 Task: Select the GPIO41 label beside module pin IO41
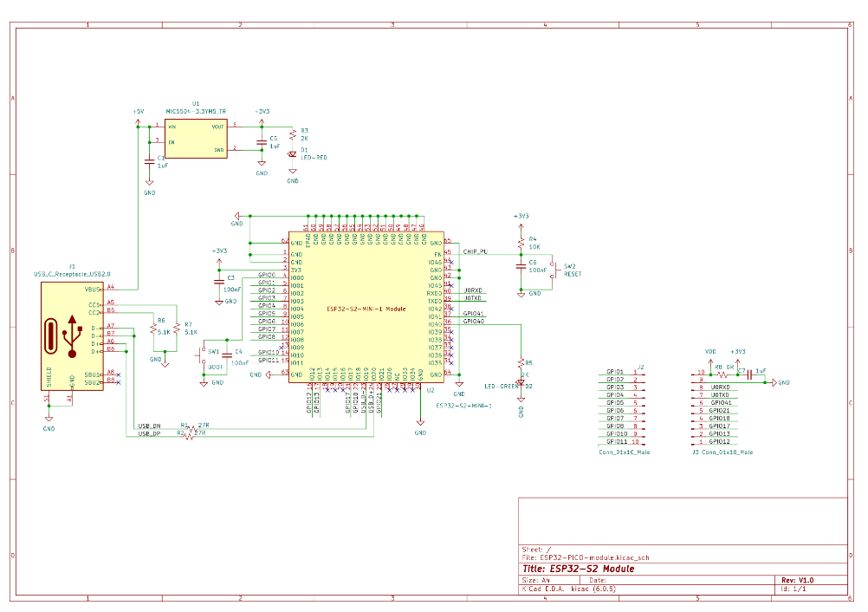pos(474,314)
